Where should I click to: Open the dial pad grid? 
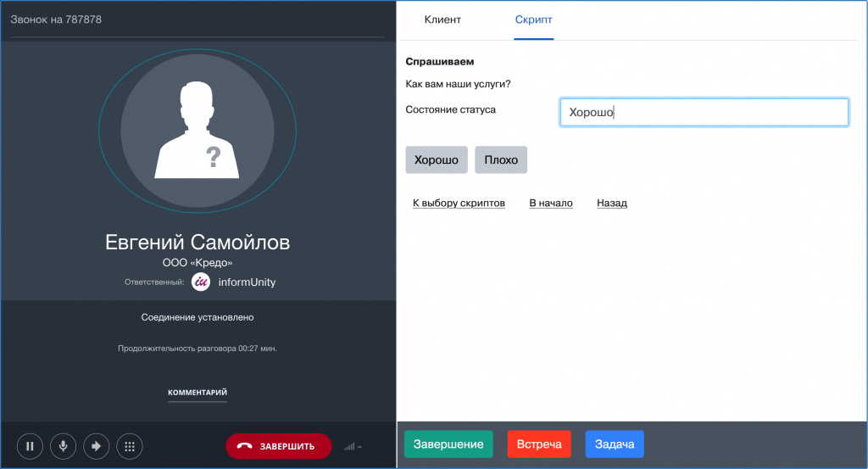(x=130, y=446)
